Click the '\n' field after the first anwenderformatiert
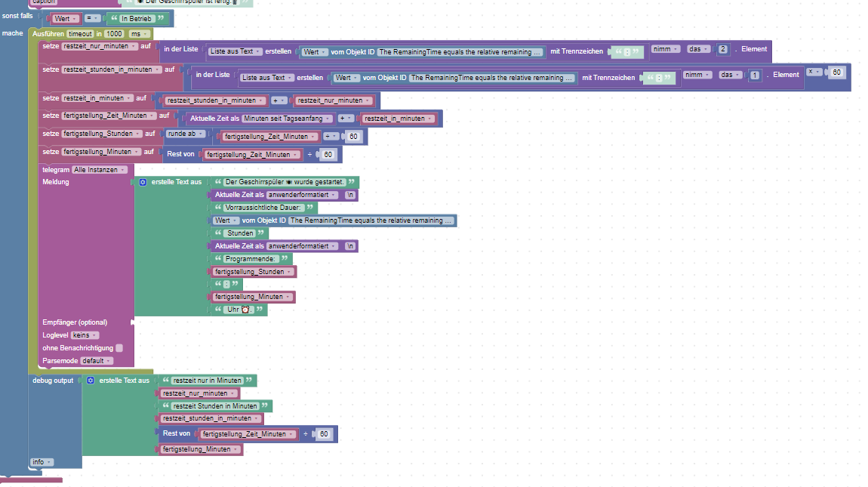This screenshot has width=868, height=487. 350,195
